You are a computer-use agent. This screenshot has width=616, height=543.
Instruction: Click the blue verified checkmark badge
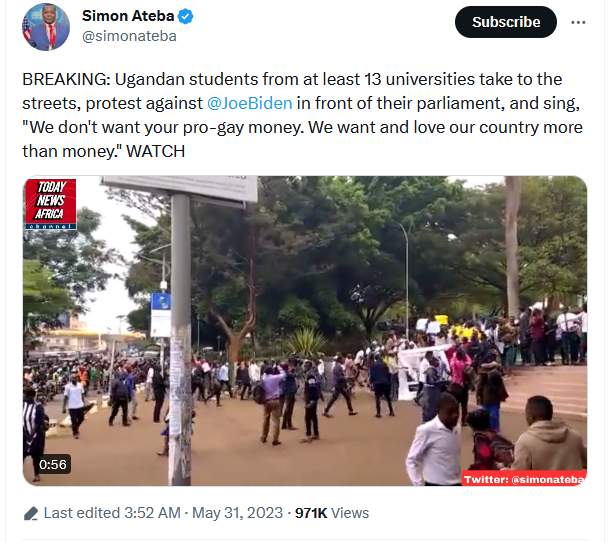pos(185,17)
